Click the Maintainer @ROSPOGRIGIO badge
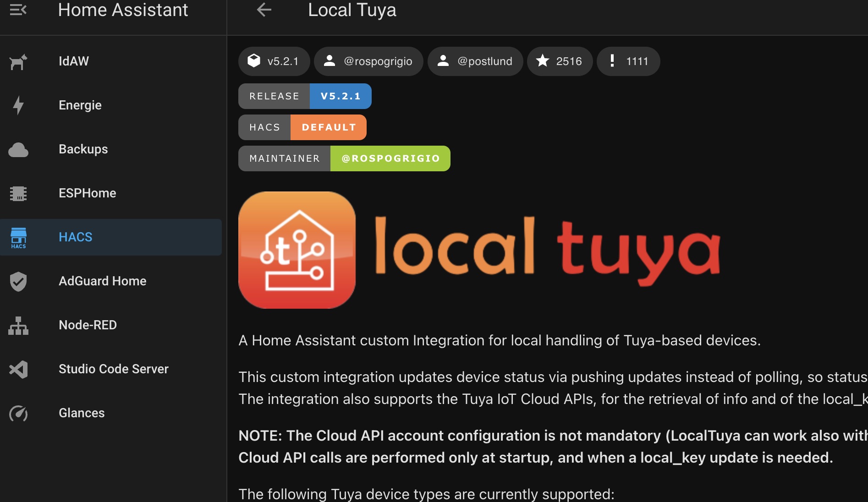The width and height of the screenshot is (868, 502). tap(344, 158)
